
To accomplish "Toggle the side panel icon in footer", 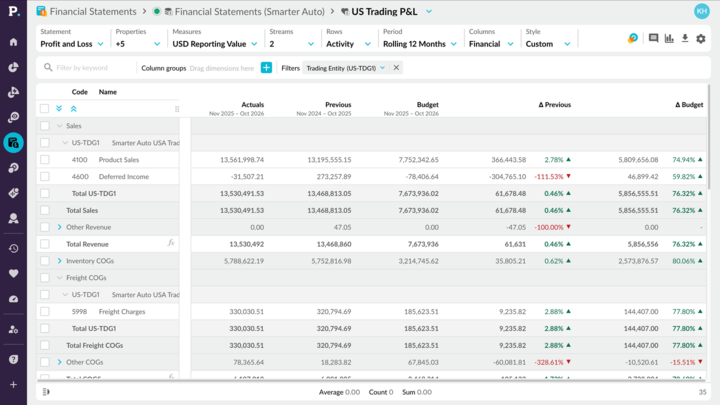I will click(x=46, y=392).
